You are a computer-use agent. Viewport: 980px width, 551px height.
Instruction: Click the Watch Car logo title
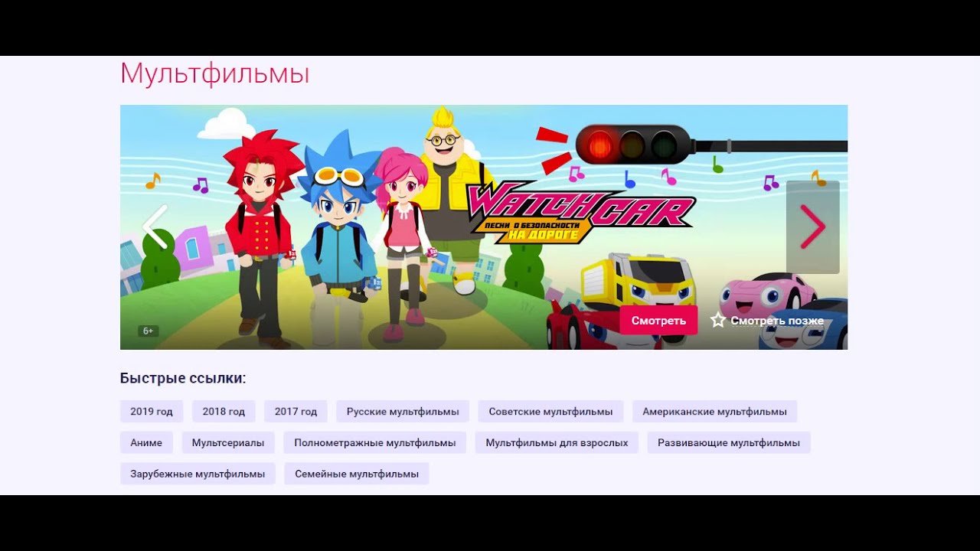(x=580, y=213)
